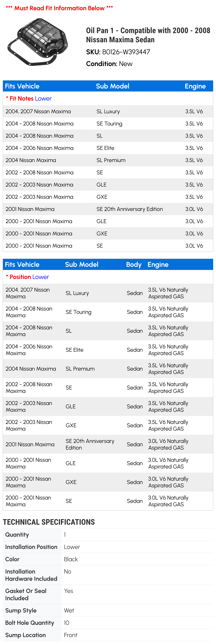
Task: Select the SL Premium Sedan row
Action: (x=108, y=369)
